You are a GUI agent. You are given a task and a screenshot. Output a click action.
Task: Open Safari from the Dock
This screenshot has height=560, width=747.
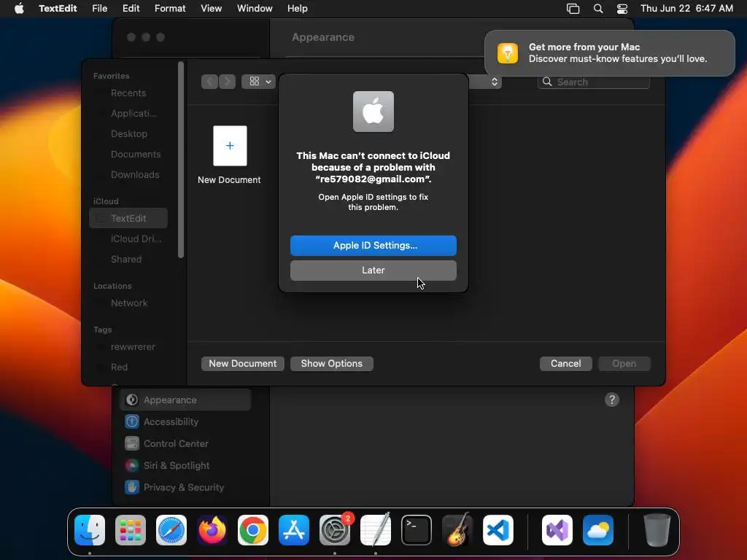(x=171, y=529)
